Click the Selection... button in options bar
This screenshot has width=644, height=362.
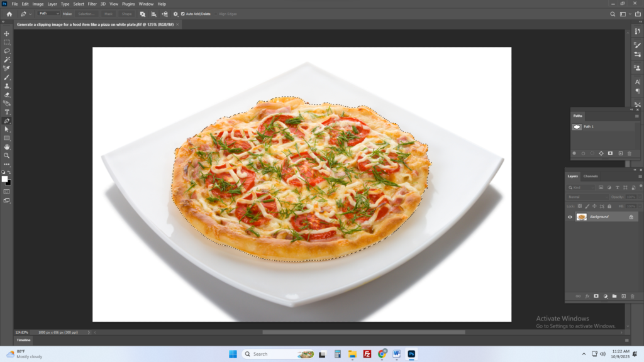(x=86, y=14)
